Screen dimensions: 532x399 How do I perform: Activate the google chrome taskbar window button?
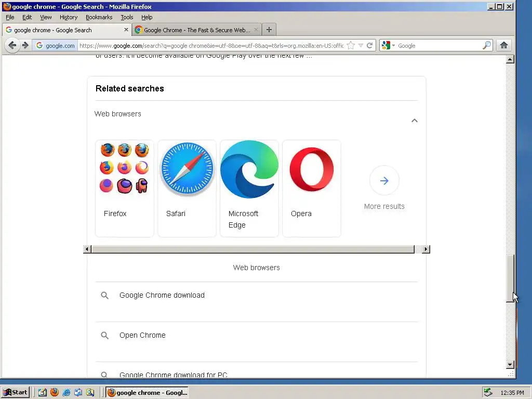(147, 392)
